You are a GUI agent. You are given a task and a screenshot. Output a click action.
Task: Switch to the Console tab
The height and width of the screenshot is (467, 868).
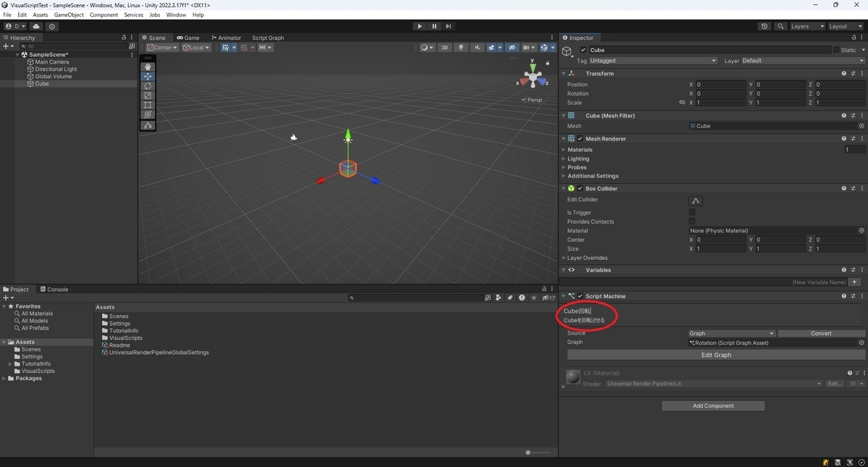coord(54,290)
